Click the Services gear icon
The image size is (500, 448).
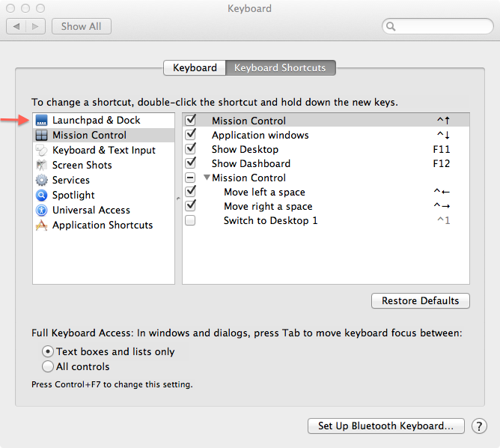pyautogui.click(x=41, y=181)
